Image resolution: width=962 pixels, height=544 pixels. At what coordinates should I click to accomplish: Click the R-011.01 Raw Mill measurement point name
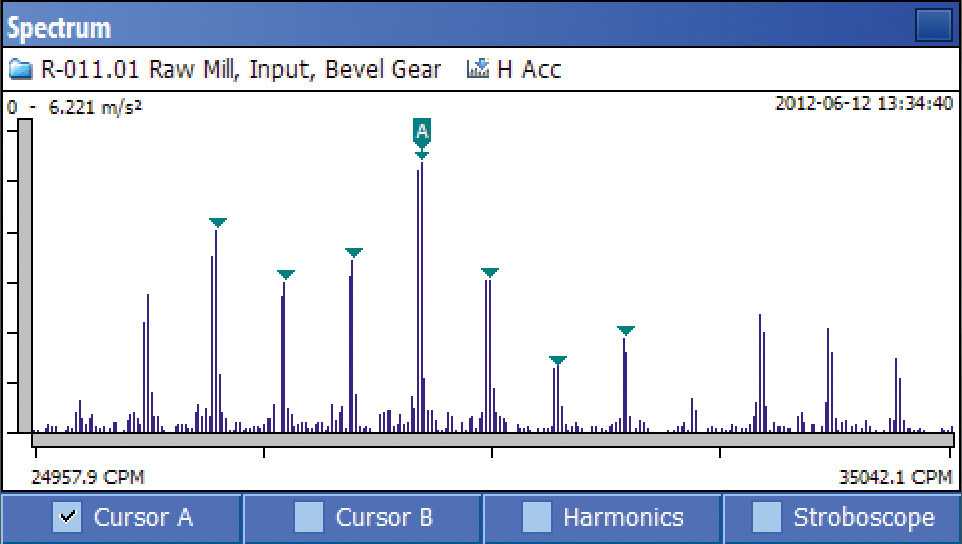click(x=240, y=69)
